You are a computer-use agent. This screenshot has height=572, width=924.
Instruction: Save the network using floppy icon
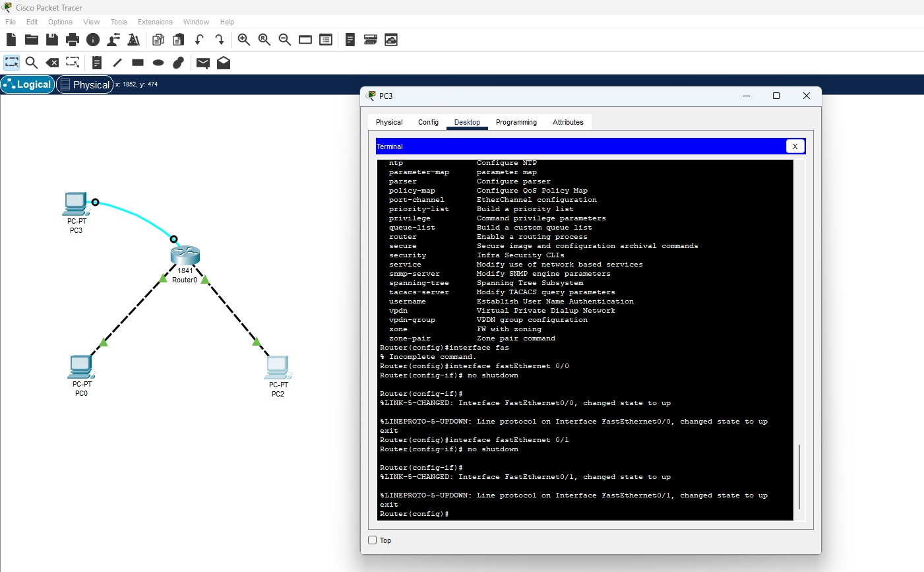point(52,40)
